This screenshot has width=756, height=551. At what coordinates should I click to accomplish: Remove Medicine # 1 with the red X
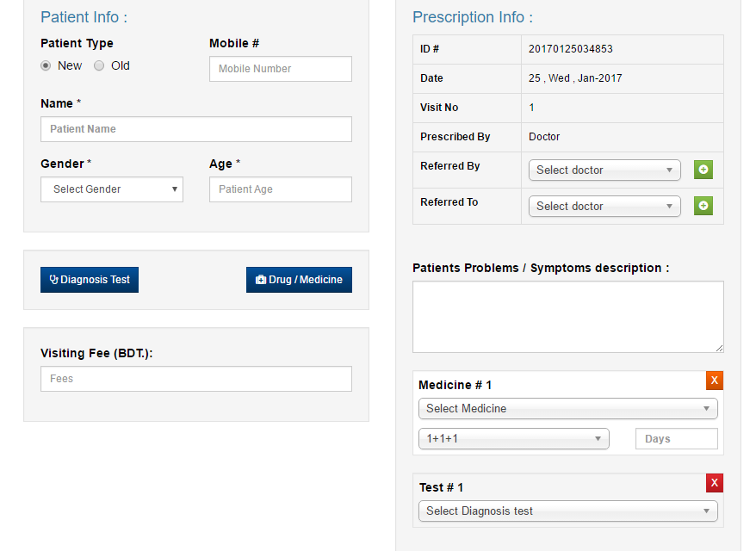pos(715,380)
